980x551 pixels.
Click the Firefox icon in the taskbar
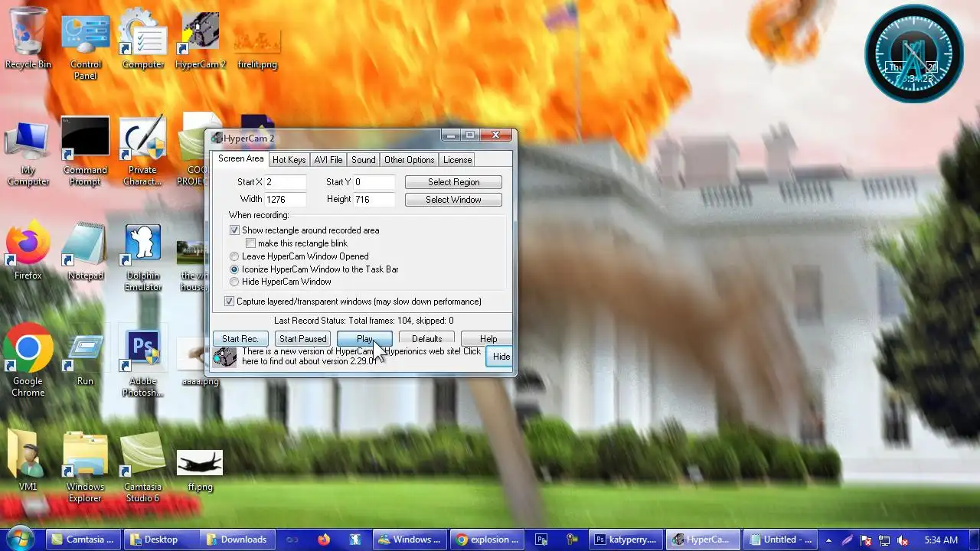(323, 540)
